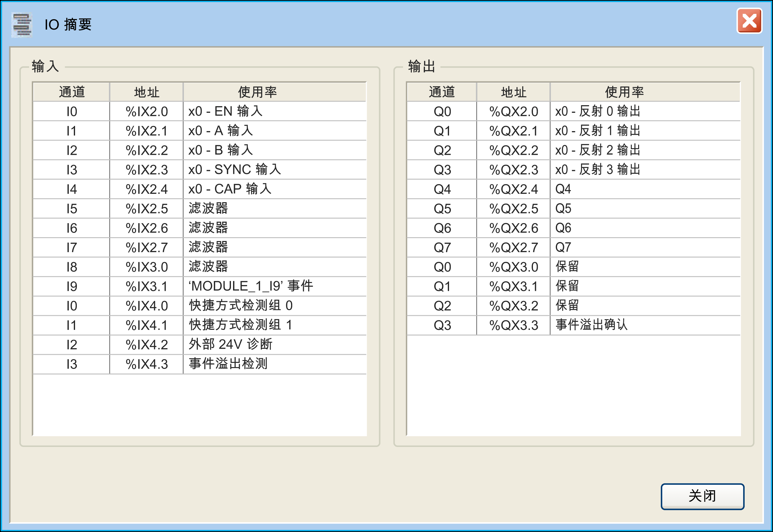Select the %IX2.0 address cell
The height and width of the screenshot is (532, 773).
click(146, 111)
